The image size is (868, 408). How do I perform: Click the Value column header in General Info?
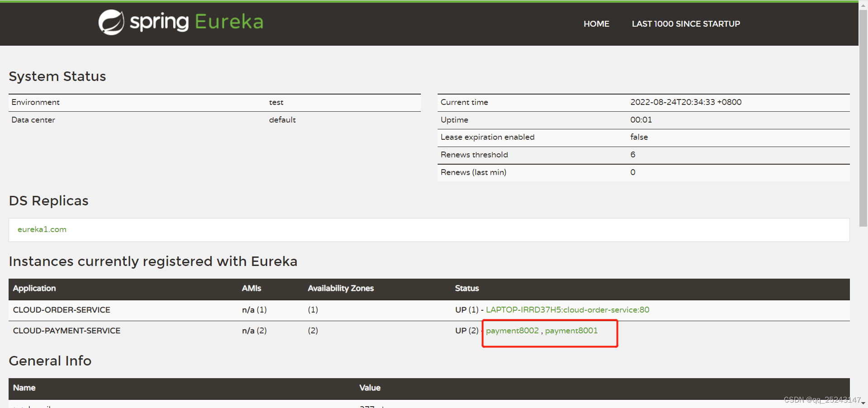pos(370,388)
